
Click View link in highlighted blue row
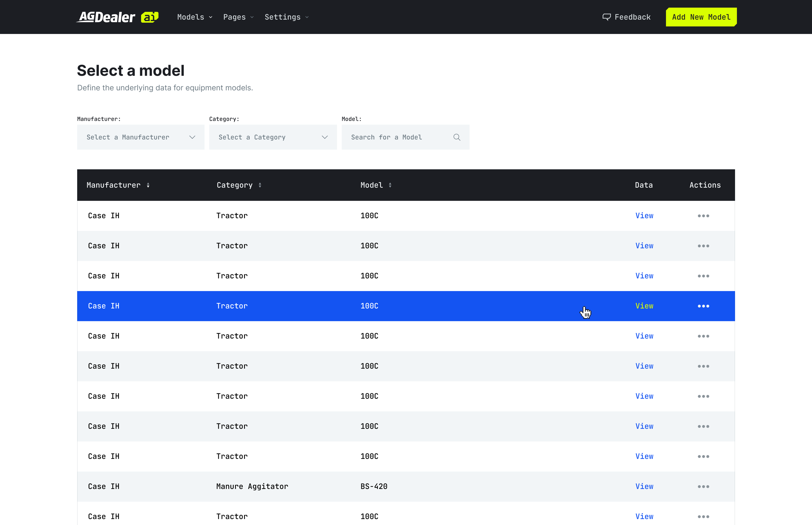pos(644,306)
